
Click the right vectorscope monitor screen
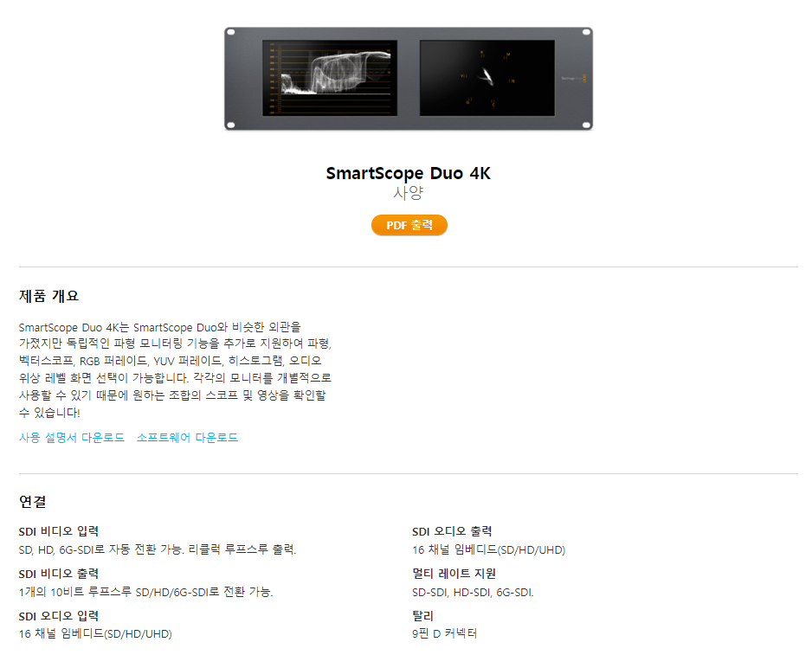coord(487,78)
